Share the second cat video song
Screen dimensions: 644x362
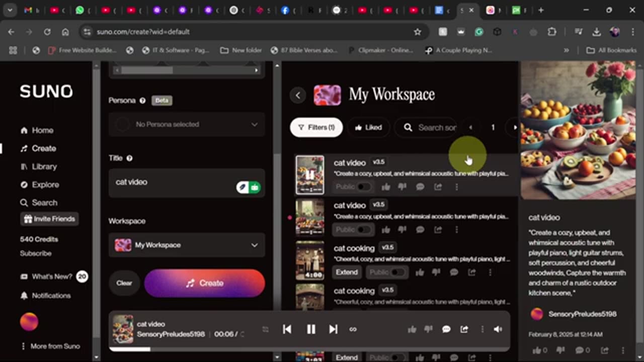pos(438,230)
